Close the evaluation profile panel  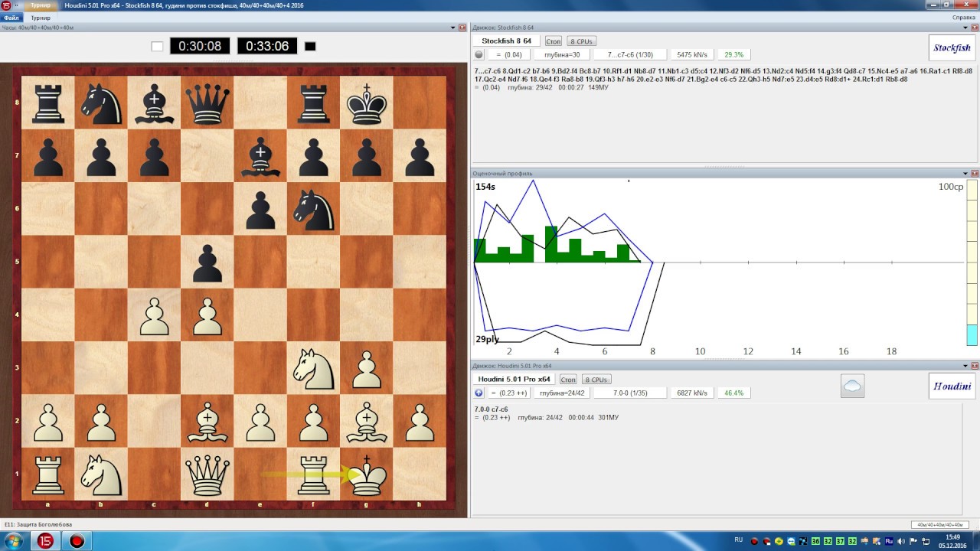975,174
